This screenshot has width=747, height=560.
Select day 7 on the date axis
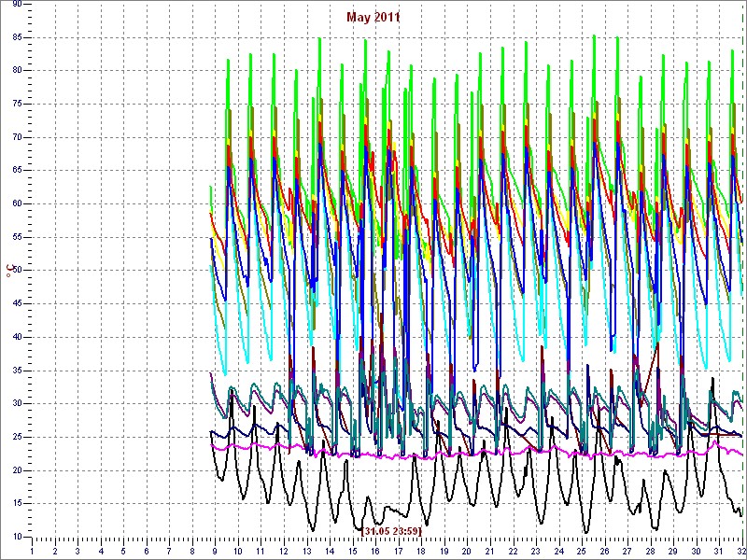(x=169, y=552)
